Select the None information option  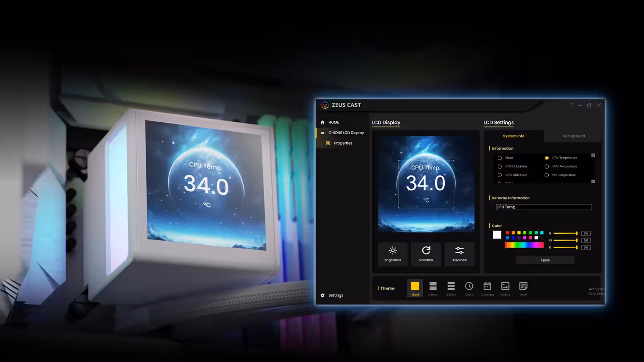point(500,158)
